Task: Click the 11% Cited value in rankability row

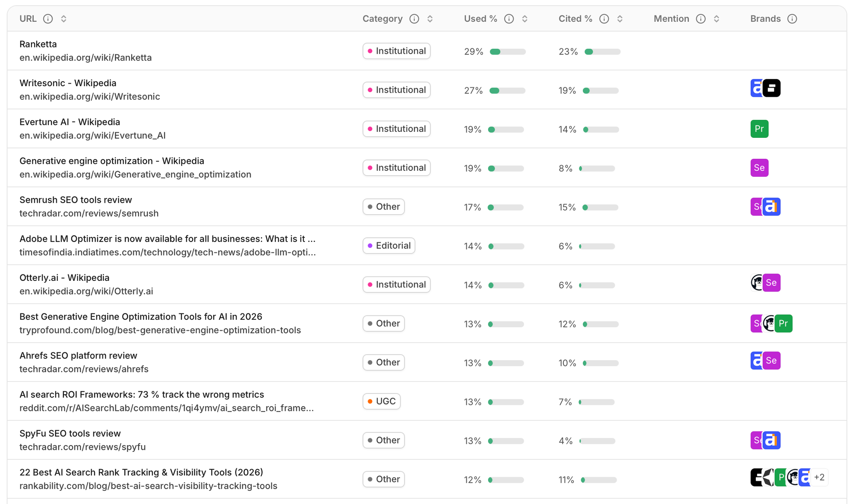Action: coord(567,480)
